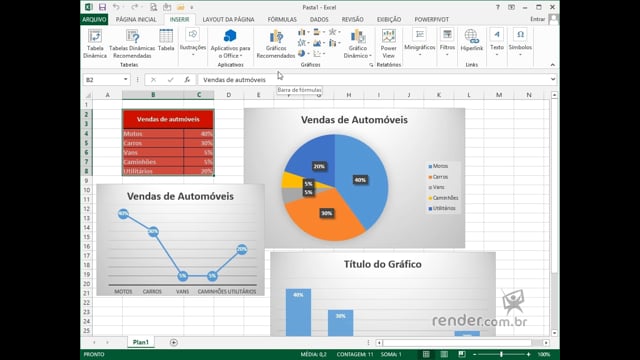640x360 pixels.
Task: Insert a line chart
Action: pos(303,43)
